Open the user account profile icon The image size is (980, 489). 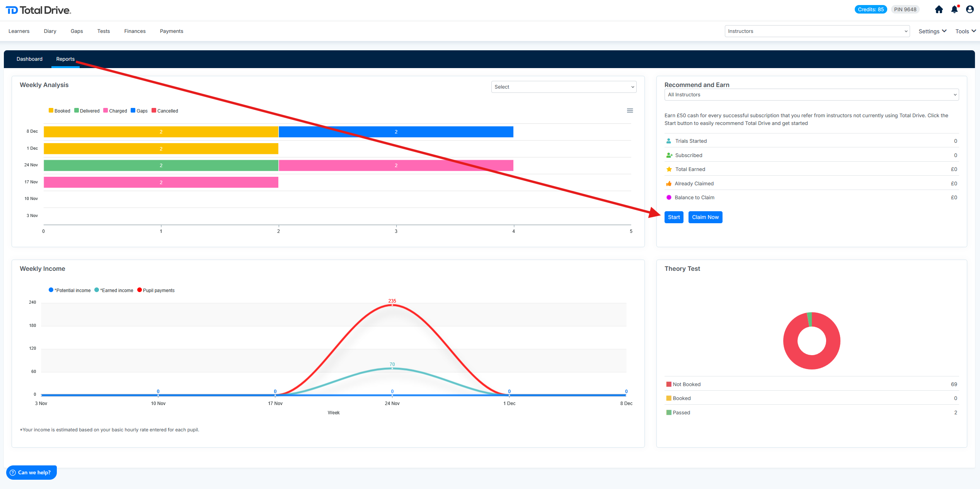970,10
